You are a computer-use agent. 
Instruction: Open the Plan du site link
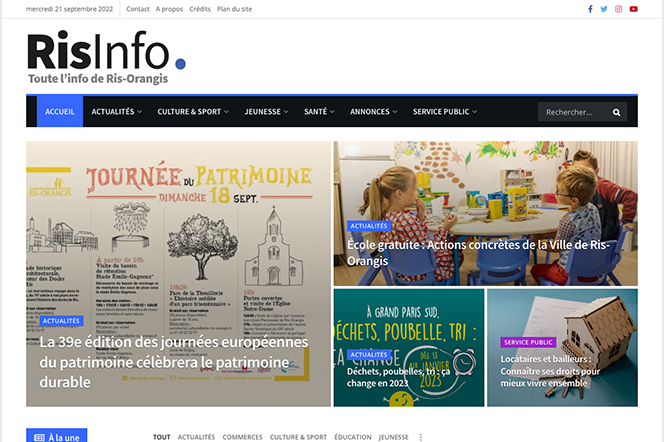(235, 9)
